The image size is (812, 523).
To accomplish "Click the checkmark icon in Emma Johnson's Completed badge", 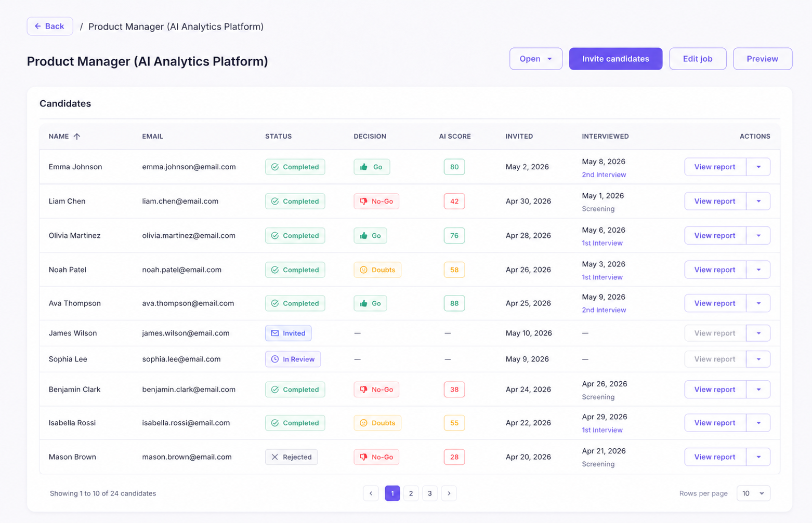I will [x=275, y=167].
